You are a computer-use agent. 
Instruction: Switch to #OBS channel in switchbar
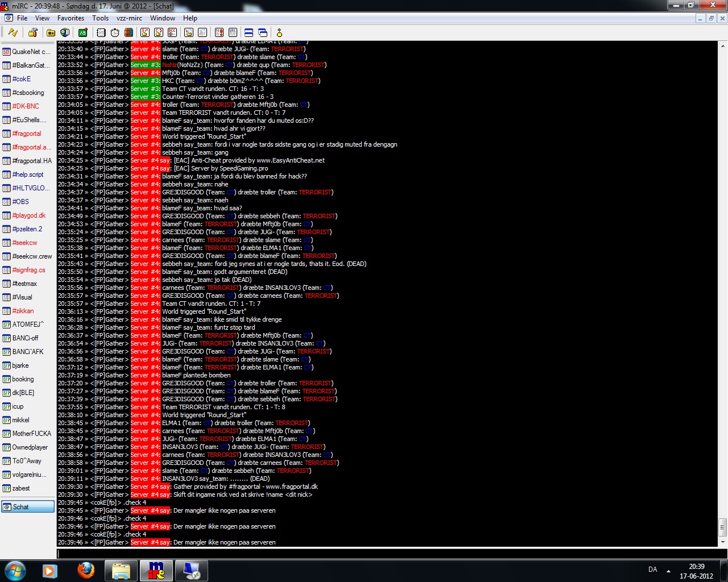pyautogui.click(x=28, y=202)
